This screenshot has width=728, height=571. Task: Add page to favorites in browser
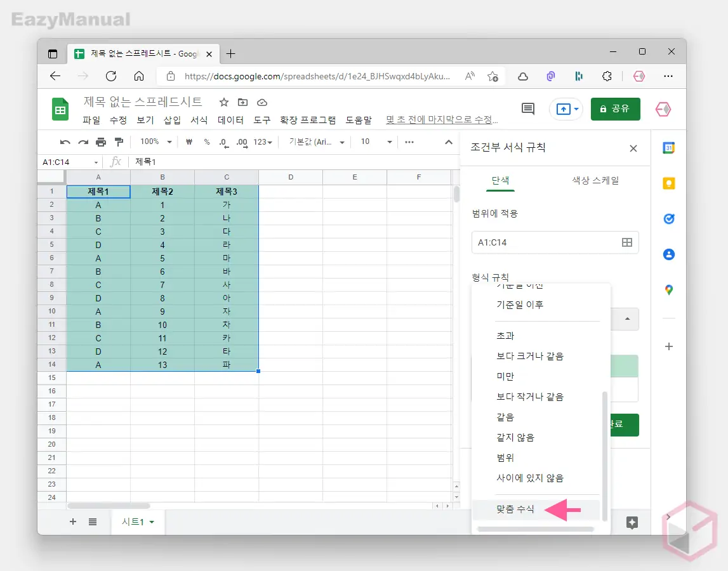pos(493,76)
